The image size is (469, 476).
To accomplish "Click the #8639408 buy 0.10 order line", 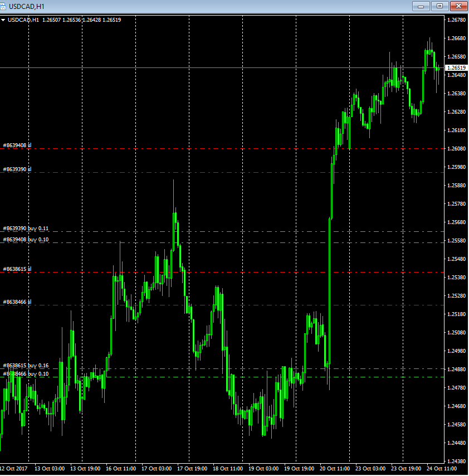I will (x=26, y=240).
